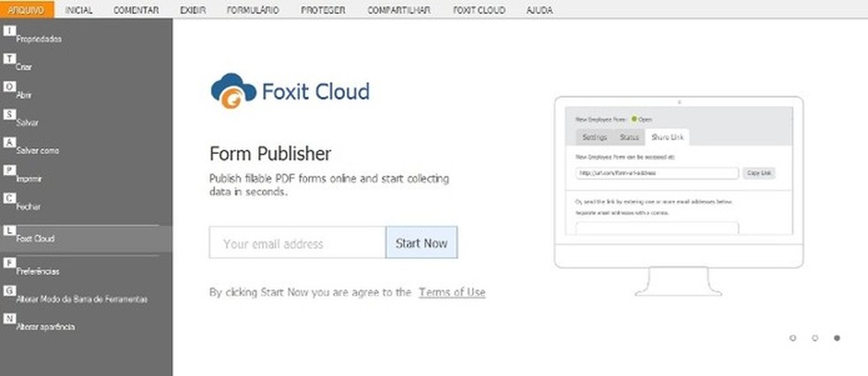This screenshot has height=376, width=868.
Task: Go to the FORMULÁRIO tab
Action: point(253,10)
